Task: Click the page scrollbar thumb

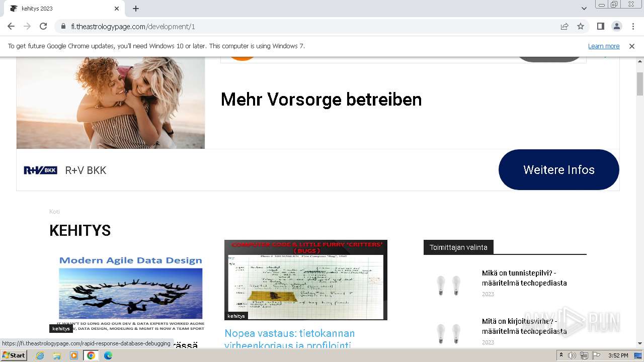Action: [640, 84]
